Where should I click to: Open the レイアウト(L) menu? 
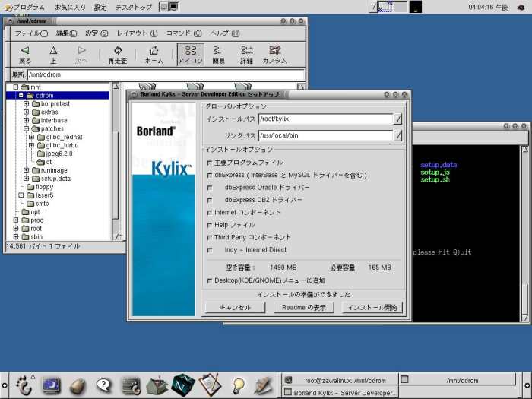137,33
